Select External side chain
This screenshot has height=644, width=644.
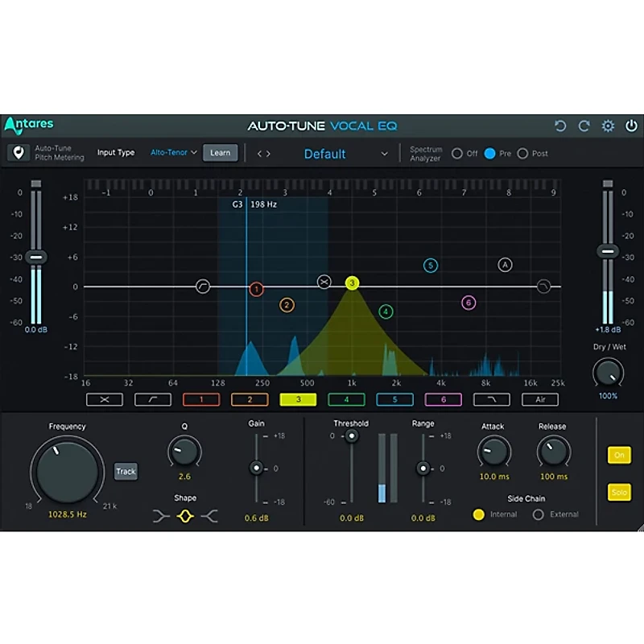(538, 514)
